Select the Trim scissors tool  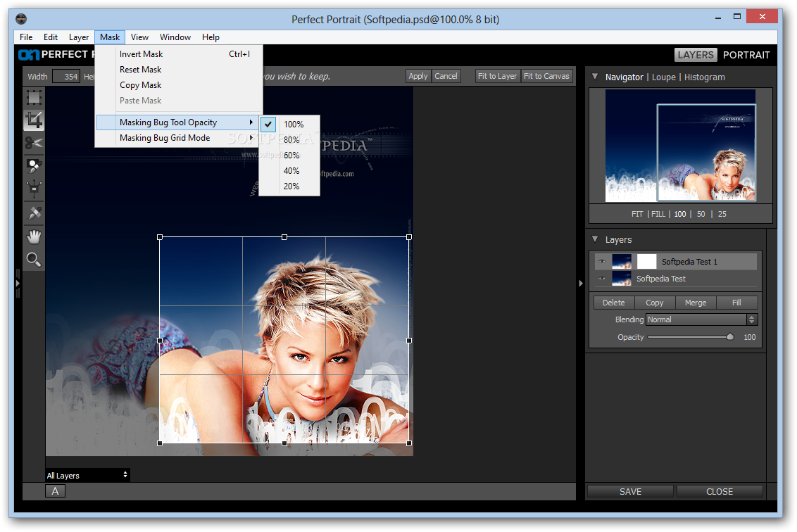pos(34,143)
